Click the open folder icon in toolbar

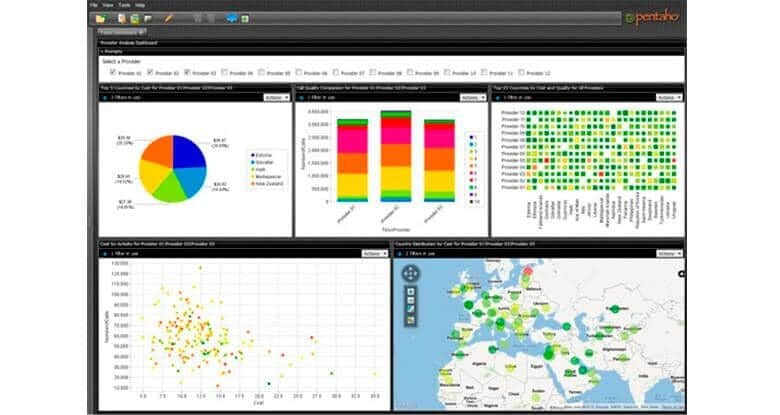click(x=100, y=19)
